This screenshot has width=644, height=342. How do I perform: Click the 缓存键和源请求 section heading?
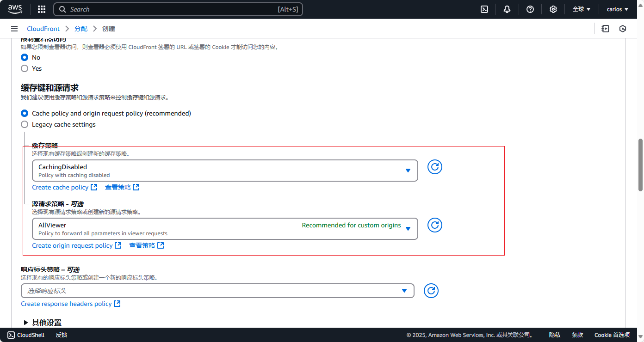click(50, 87)
